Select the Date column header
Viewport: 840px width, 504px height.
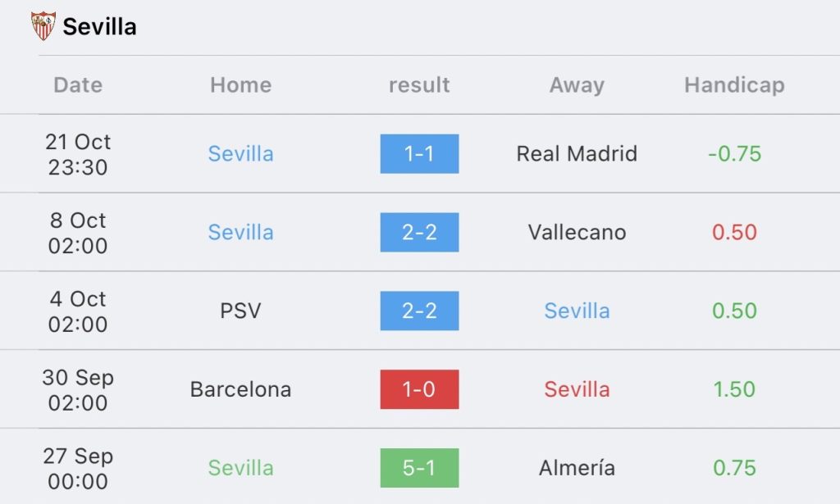(78, 85)
